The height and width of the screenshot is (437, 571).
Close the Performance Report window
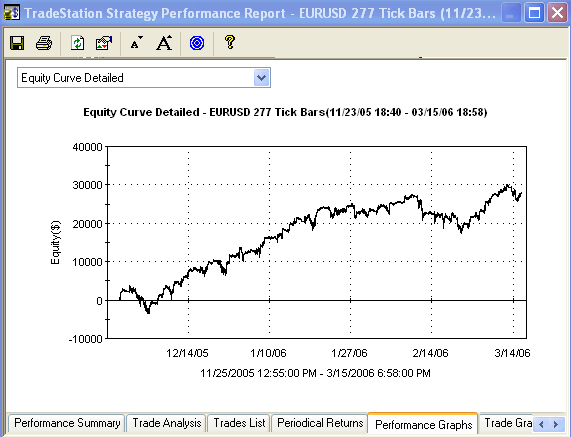coord(557,13)
